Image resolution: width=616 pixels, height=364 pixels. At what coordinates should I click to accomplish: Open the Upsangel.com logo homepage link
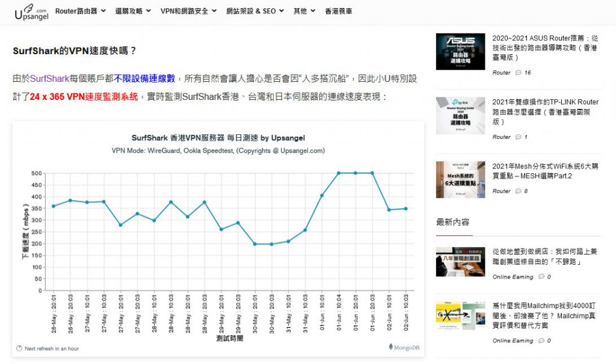click(x=31, y=12)
